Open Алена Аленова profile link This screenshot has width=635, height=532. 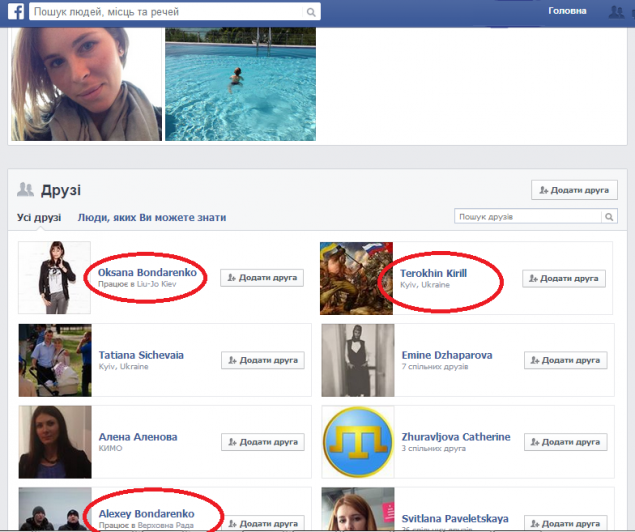click(138, 437)
